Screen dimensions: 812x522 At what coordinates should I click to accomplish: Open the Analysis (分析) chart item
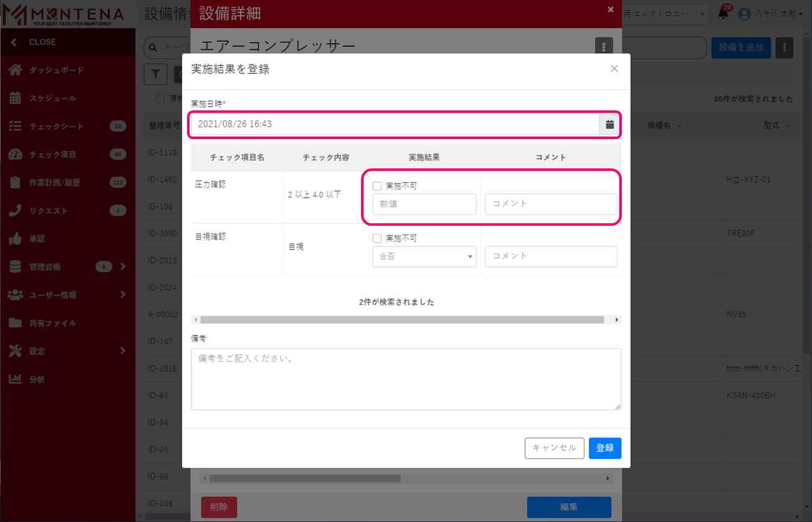pyautogui.click(x=37, y=379)
